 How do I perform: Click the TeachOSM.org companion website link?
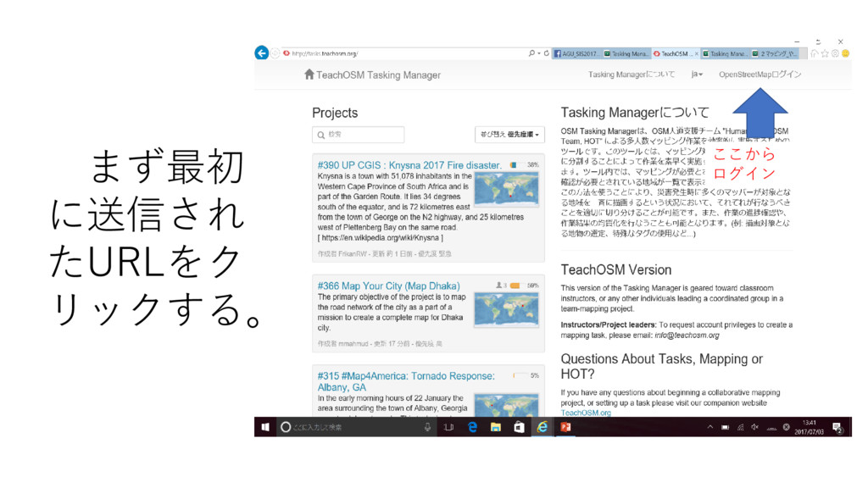[586, 413]
